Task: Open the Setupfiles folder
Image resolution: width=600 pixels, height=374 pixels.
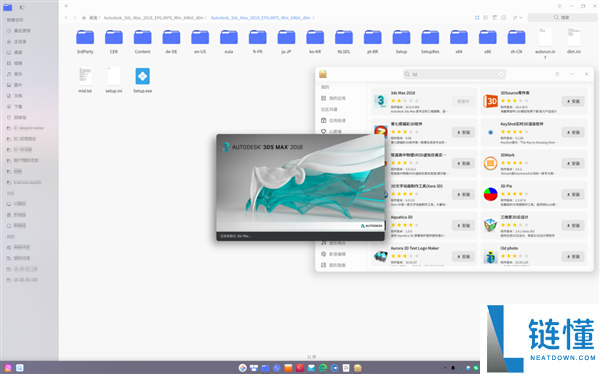Action: [430, 41]
